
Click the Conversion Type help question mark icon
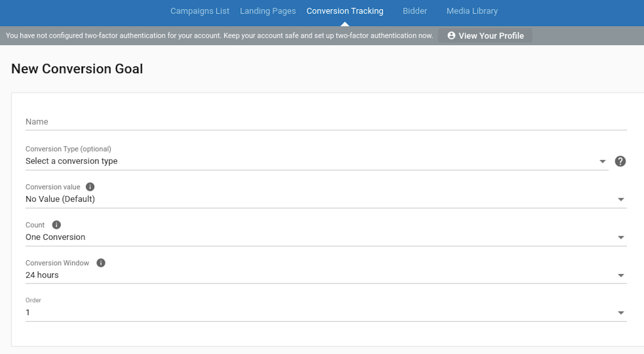coord(620,161)
